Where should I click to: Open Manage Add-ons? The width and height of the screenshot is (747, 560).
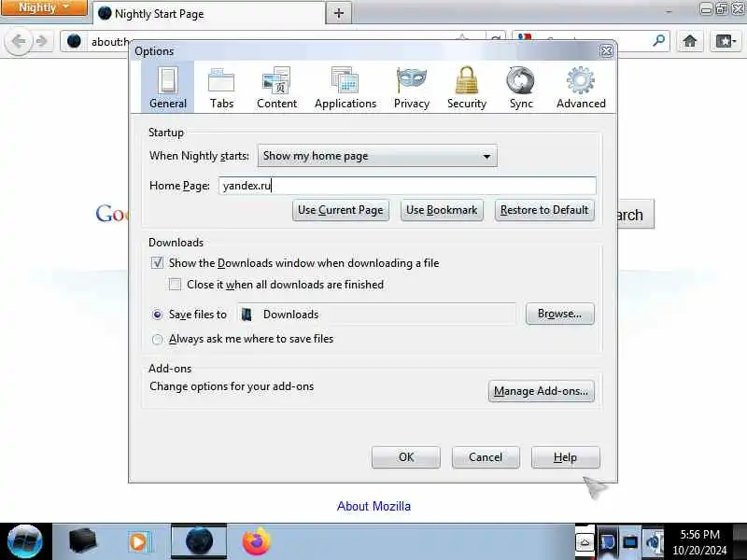pyautogui.click(x=542, y=391)
